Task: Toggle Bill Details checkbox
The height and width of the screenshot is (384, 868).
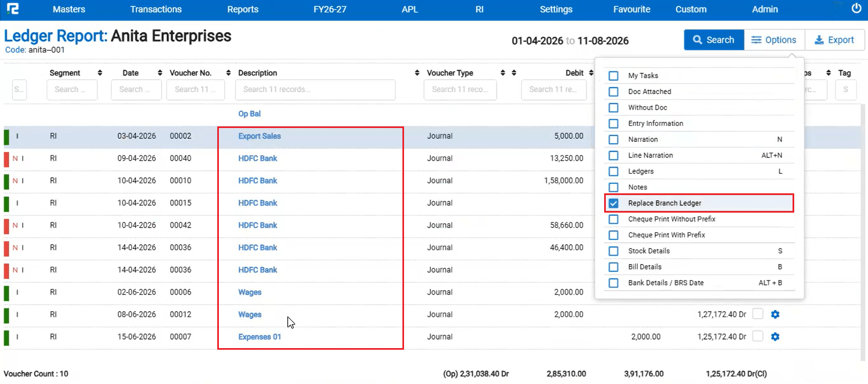Action: click(x=614, y=267)
